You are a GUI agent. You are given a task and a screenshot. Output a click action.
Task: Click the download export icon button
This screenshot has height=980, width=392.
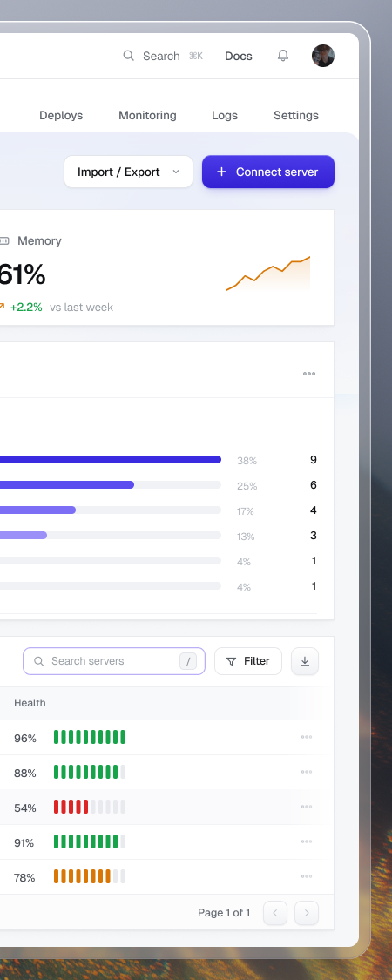tap(305, 661)
